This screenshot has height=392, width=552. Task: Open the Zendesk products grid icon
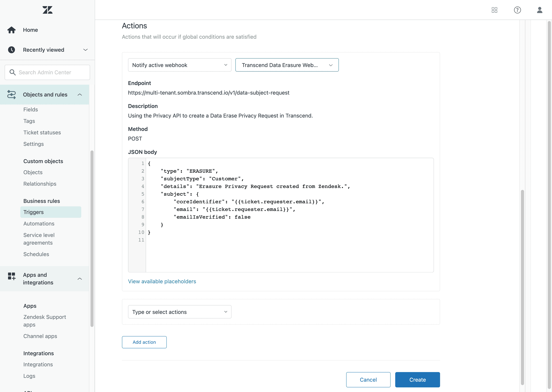(x=494, y=10)
